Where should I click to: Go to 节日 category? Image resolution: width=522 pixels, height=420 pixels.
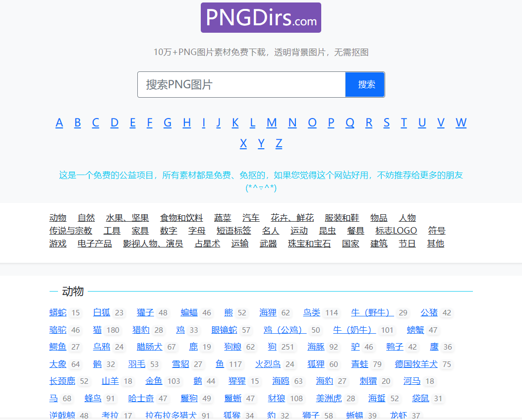point(407,243)
